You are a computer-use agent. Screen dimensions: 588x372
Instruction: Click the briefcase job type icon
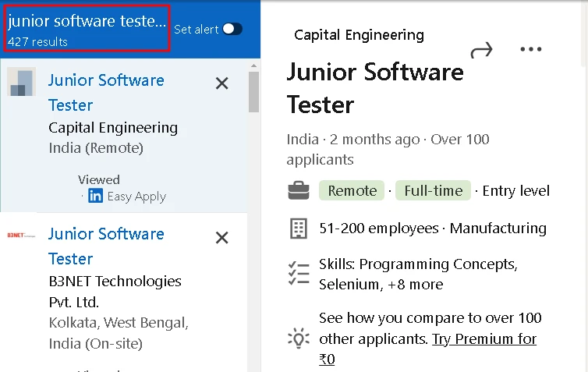pyautogui.click(x=299, y=190)
